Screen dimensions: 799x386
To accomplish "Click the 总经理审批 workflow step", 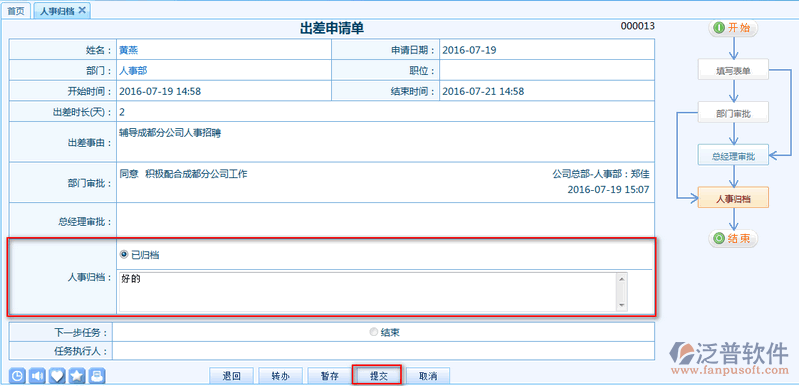I will pyautogui.click(x=733, y=156).
